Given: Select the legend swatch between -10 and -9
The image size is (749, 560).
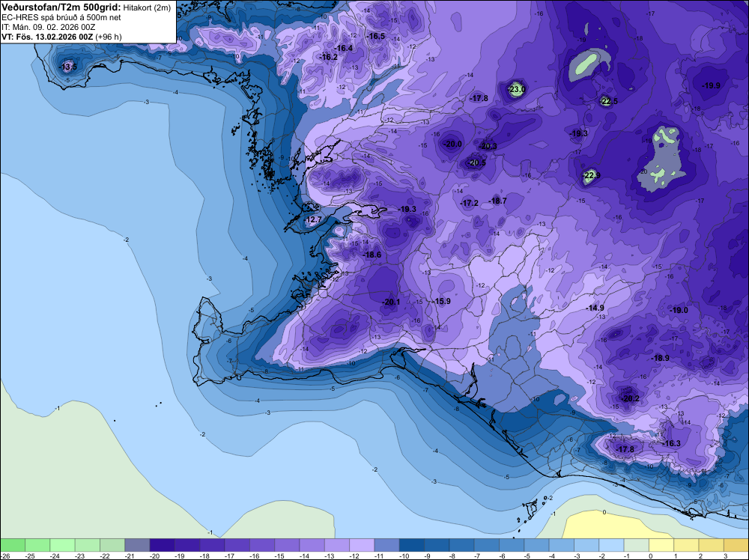Looking at the screenshot, I should [411, 546].
